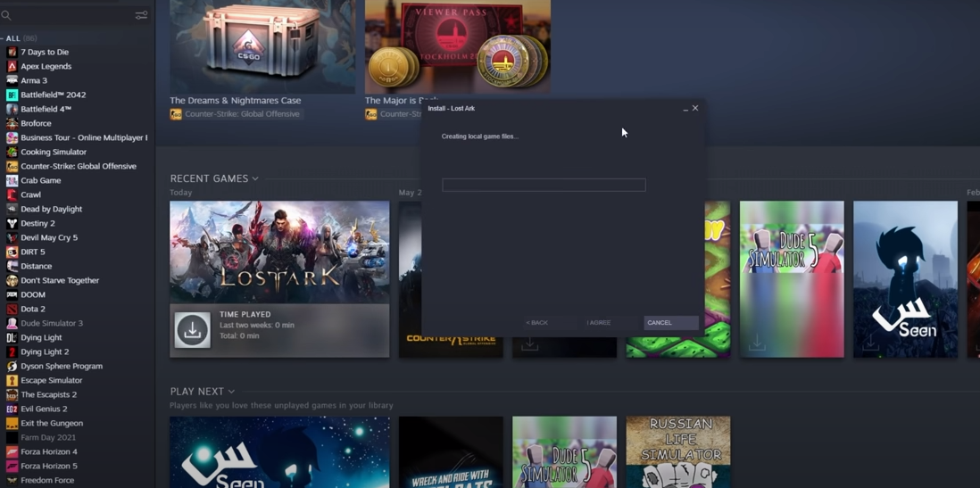Click the 'TIME PLAYED' label on Lost Ark
The width and height of the screenshot is (980, 488).
click(245, 314)
